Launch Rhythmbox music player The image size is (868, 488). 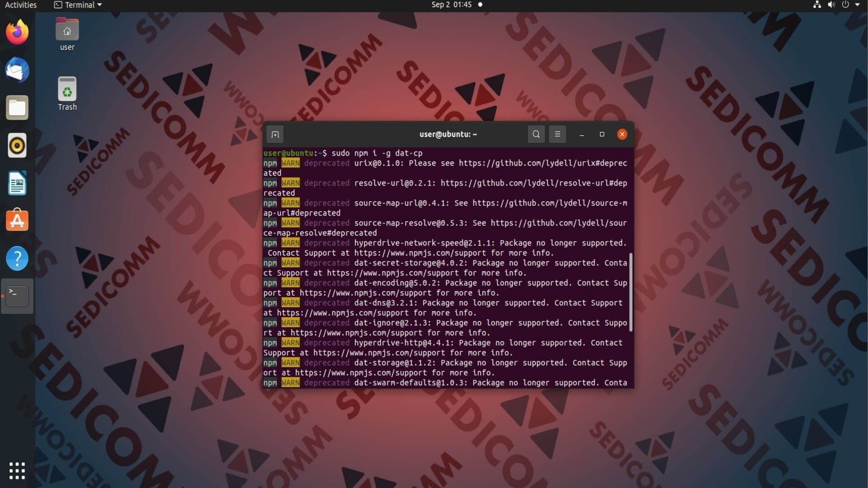click(x=17, y=145)
